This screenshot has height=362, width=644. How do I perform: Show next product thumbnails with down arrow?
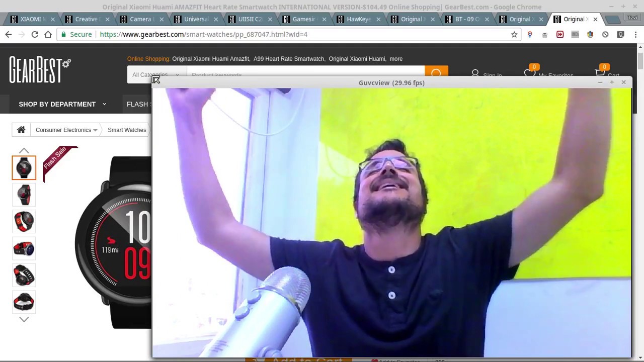click(24, 319)
